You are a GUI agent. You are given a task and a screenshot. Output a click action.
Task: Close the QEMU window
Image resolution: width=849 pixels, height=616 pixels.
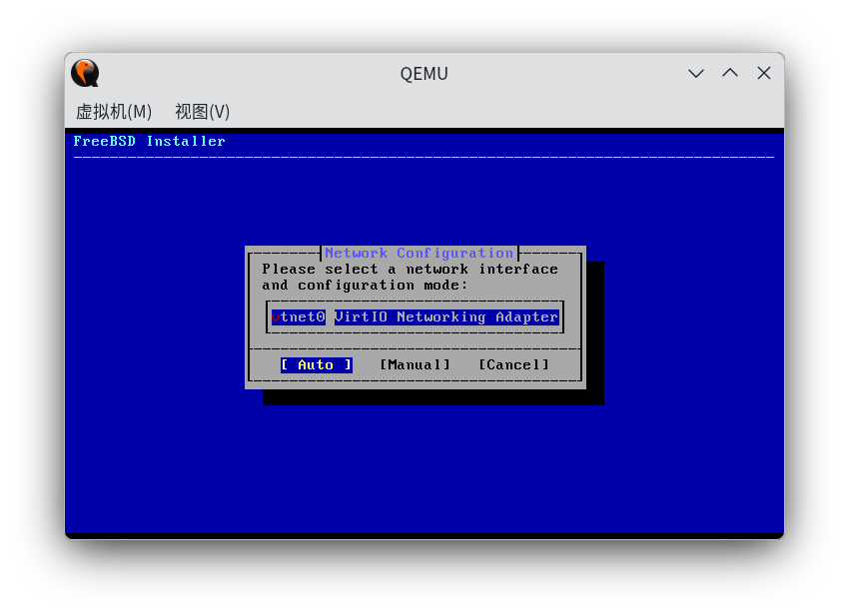763,73
